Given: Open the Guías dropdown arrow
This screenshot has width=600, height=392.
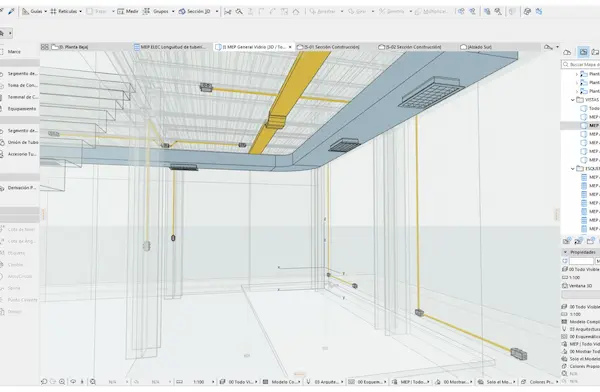Looking at the screenshot, I should 46,11.
